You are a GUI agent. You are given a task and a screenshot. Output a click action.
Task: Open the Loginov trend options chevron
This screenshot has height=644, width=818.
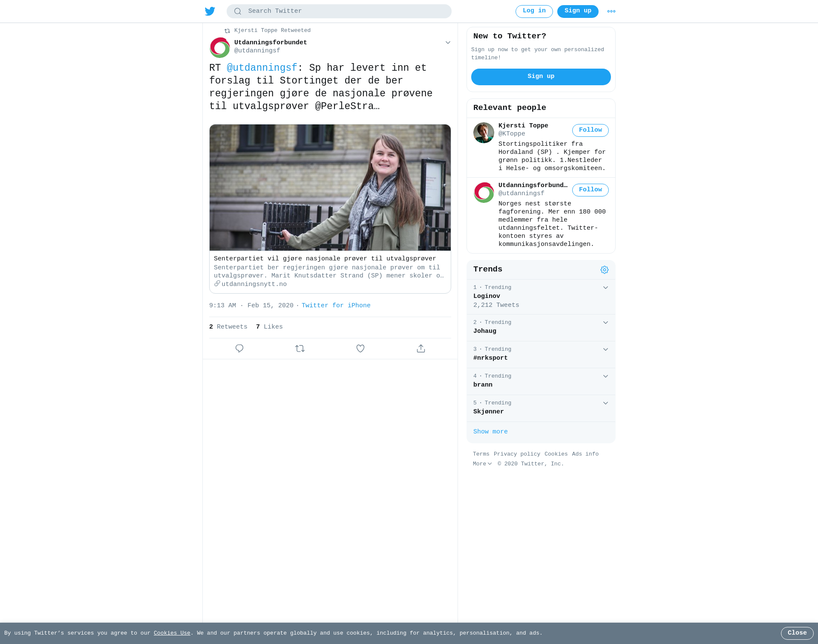click(x=605, y=288)
